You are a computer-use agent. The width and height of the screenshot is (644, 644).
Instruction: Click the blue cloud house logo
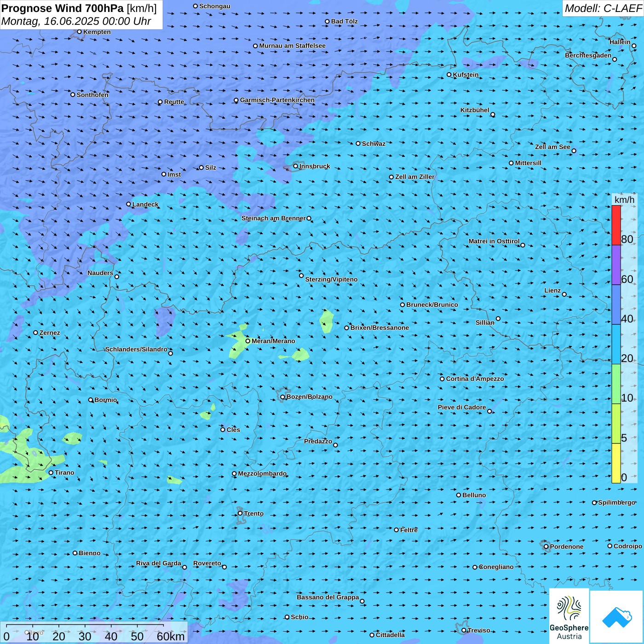tap(616, 617)
